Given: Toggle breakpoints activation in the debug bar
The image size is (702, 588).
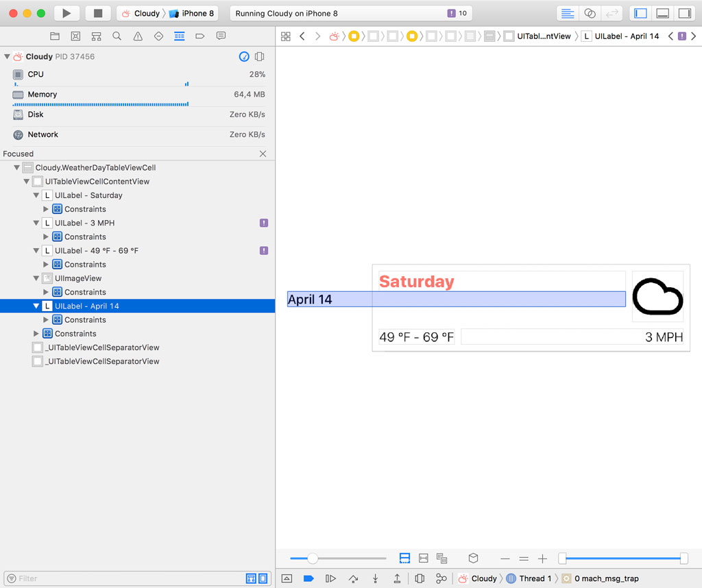Looking at the screenshot, I should pos(308,578).
